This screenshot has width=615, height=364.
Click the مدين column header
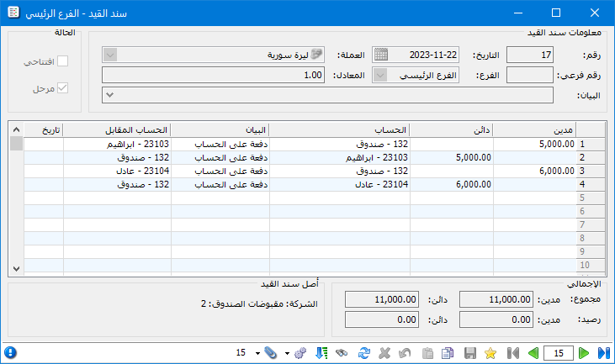click(534, 129)
